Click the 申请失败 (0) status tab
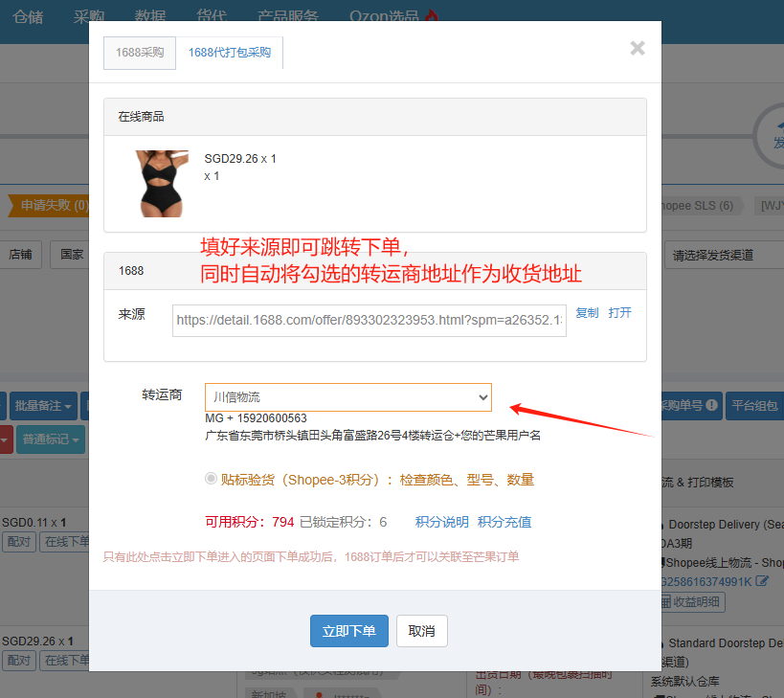The height and width of the screenshot is (698, 784). tap(50, 206)
